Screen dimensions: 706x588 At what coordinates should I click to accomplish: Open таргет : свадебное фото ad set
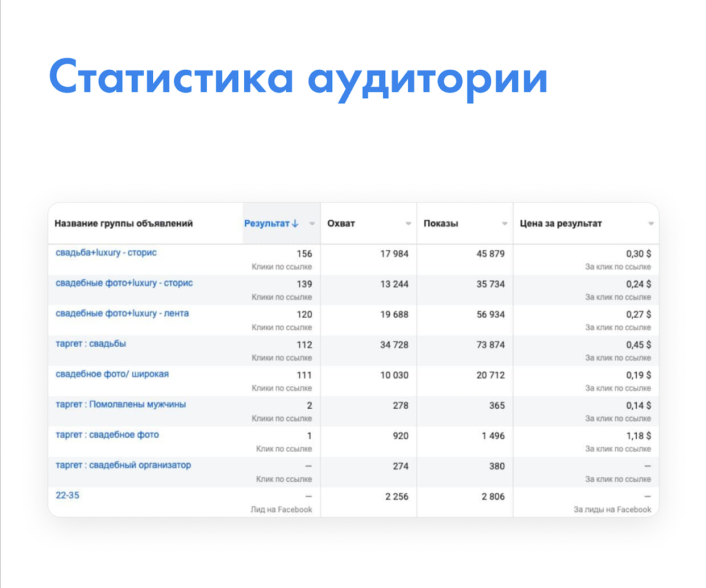(107, 435)
